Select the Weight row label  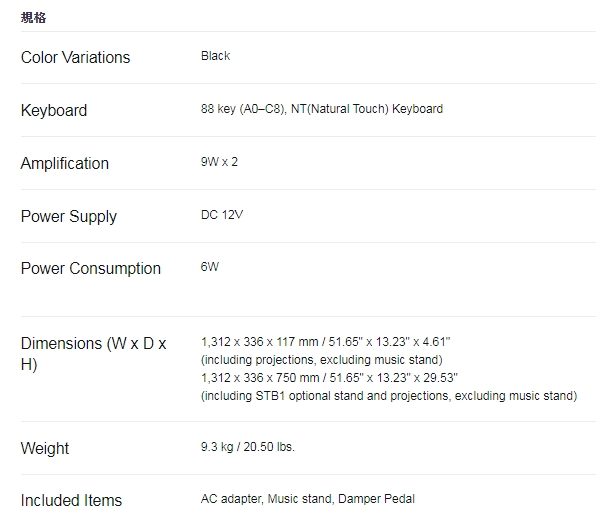tap(45, 448)
